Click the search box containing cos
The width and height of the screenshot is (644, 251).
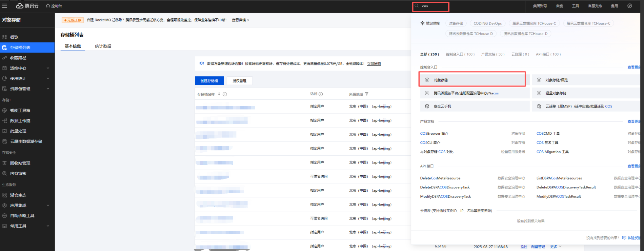433,6
